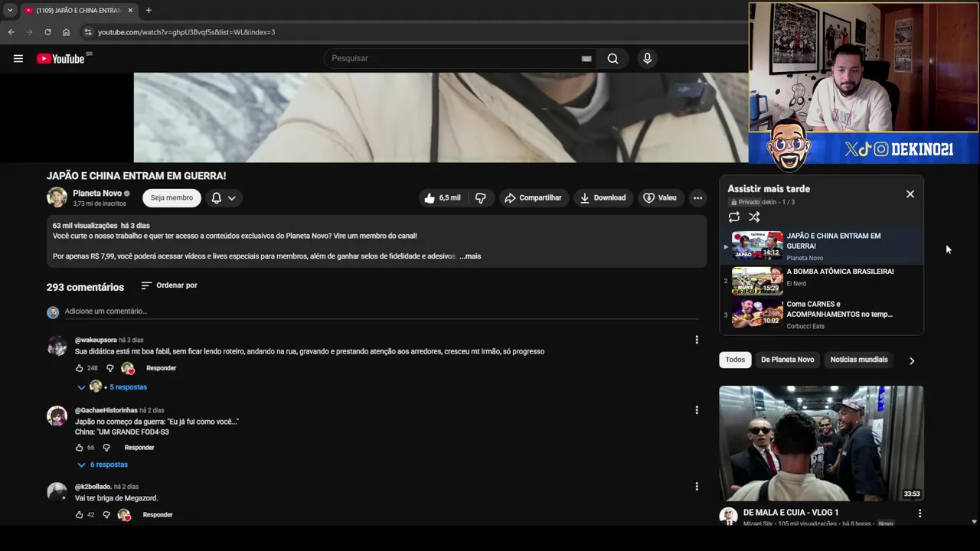Viewport: 980px width, 551px height.
Task: Click the magnifier search button
Action: click(x=612, y=58)
